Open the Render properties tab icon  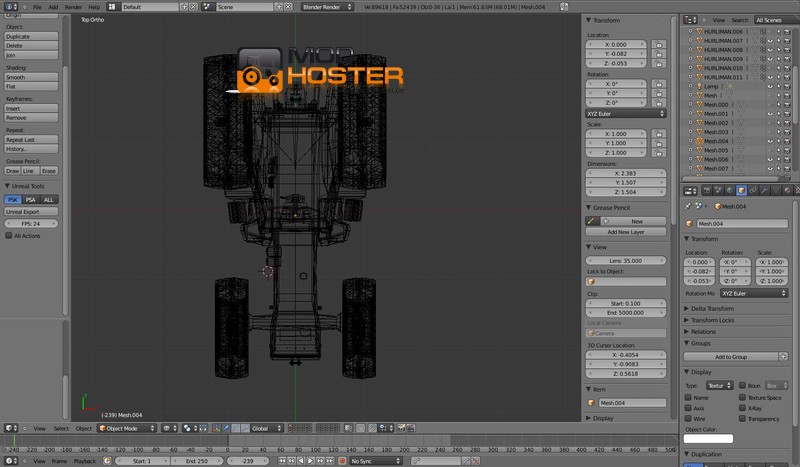coord(707,190)
